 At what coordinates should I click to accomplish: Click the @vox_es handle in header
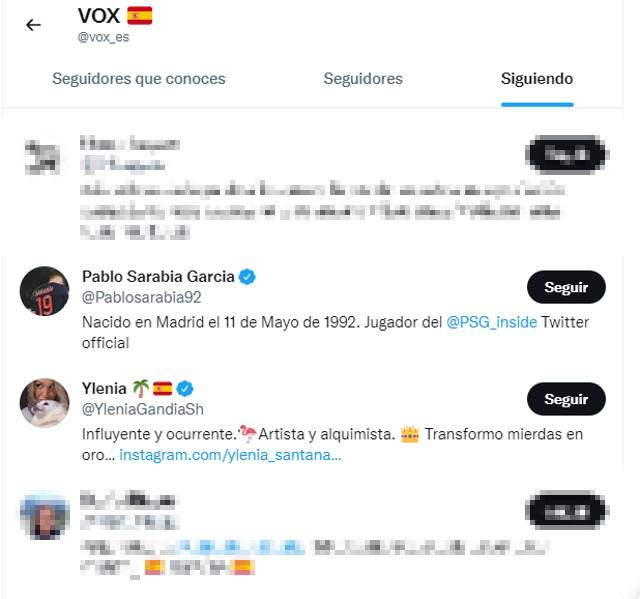pyautogui.click(x=103, y=37)
